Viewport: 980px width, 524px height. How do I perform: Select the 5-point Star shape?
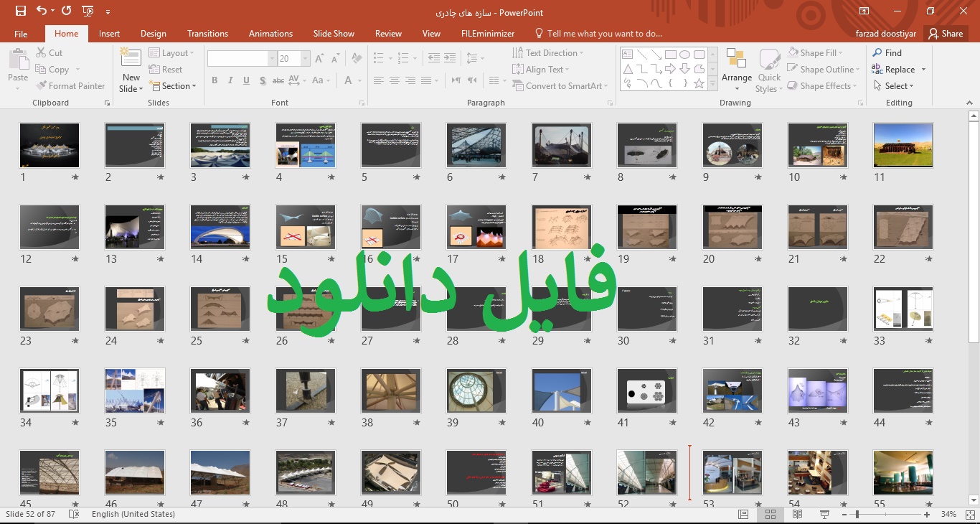pos(699,83)
